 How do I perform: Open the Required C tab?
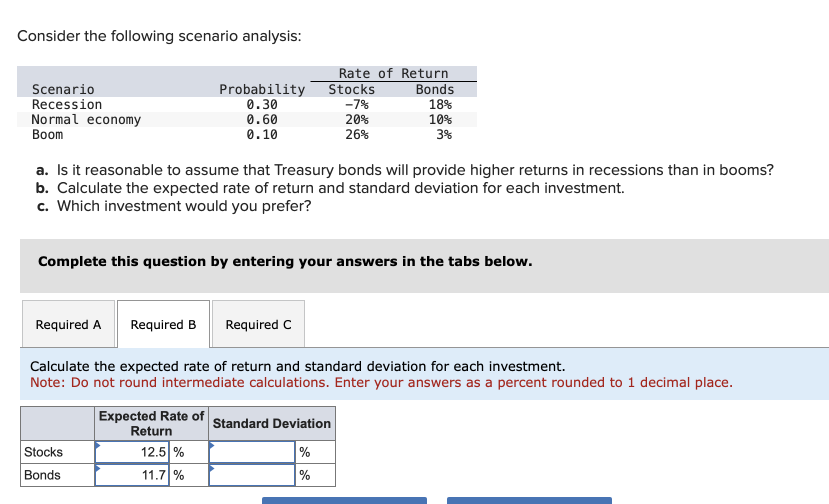[x=258, y=324]
